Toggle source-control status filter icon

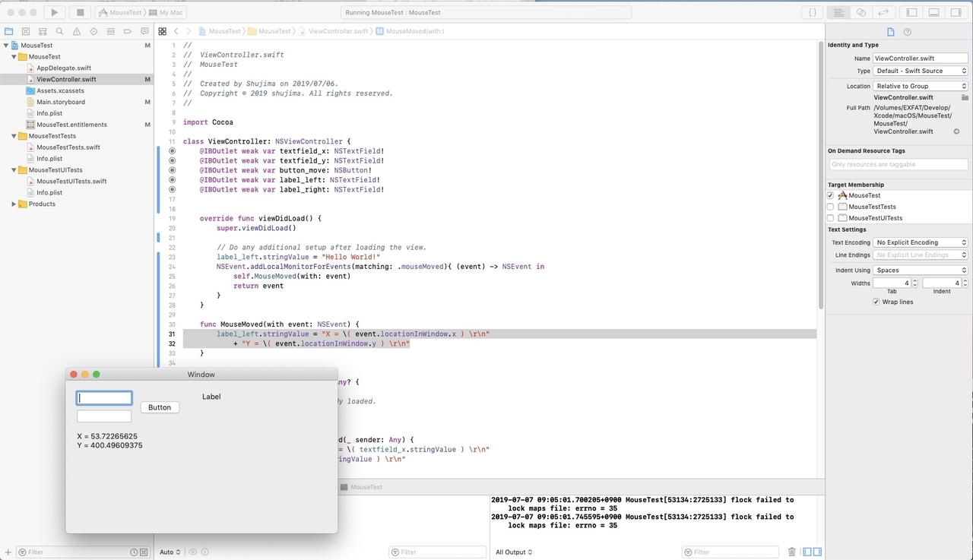144,552
